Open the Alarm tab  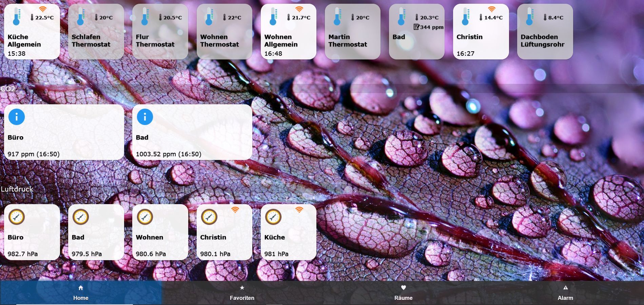click(x=565, y=293)
